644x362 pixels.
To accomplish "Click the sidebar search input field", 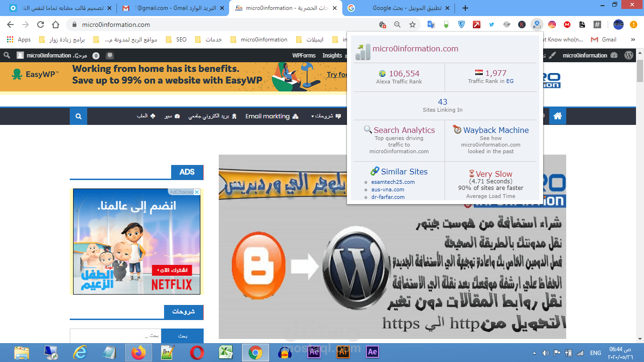I will 116,336.
